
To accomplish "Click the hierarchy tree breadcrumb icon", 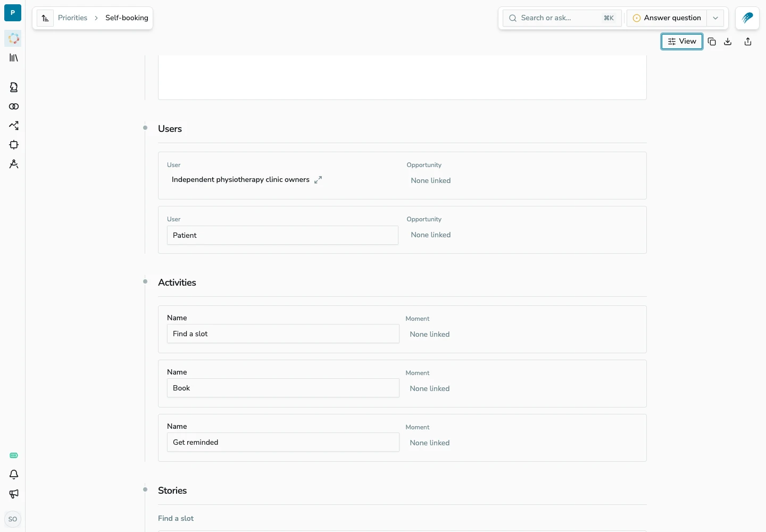I will (x=45, y=18).
